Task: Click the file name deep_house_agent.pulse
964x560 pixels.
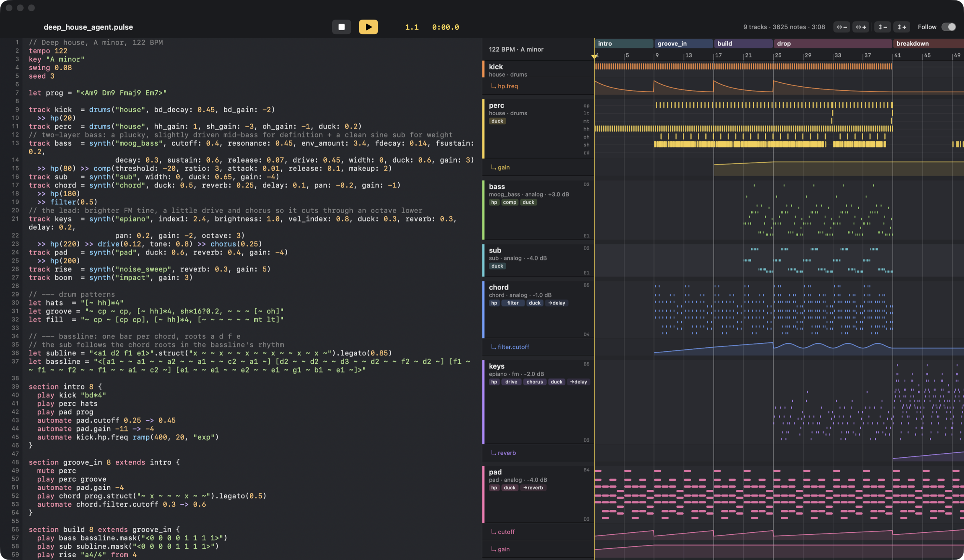Action: 88,27
